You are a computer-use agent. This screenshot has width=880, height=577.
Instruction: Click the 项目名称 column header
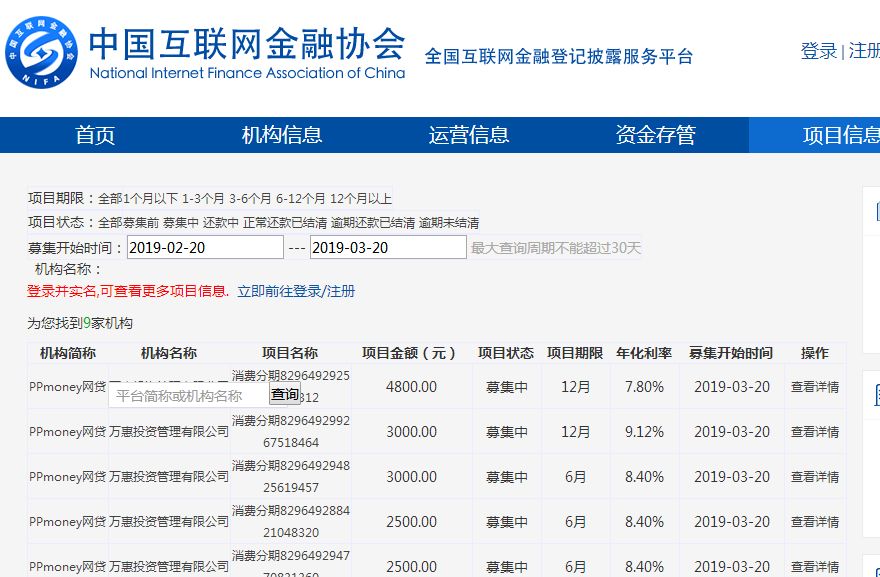(290, 353)
